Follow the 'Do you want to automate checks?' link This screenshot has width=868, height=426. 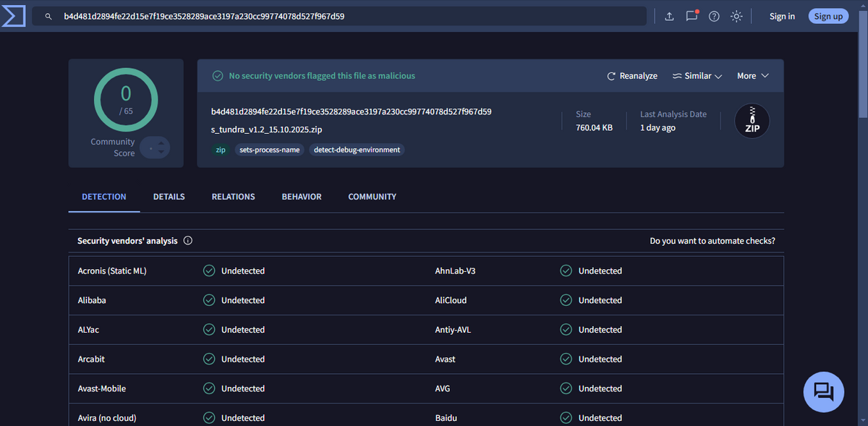(717, 241)
